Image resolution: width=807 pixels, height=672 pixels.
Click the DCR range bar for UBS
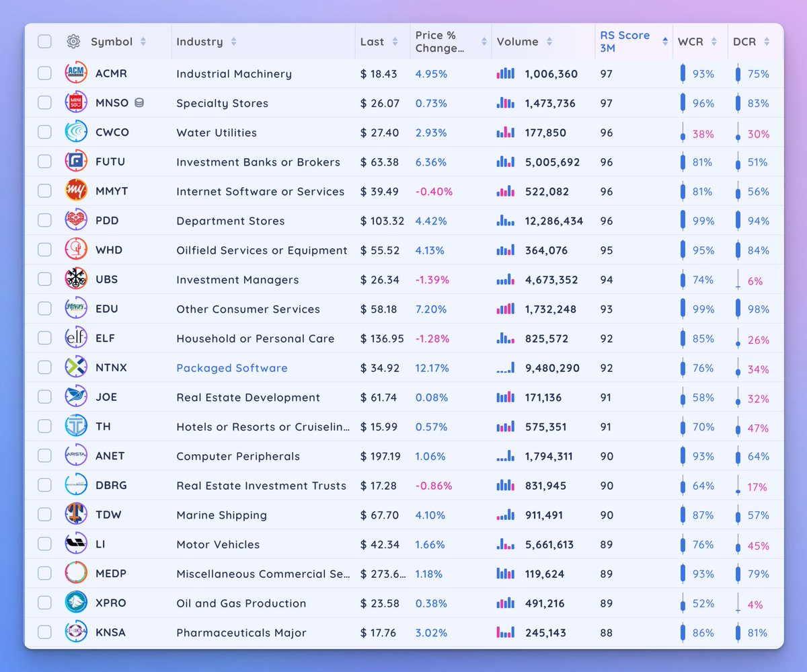click(x=738, y=279)
